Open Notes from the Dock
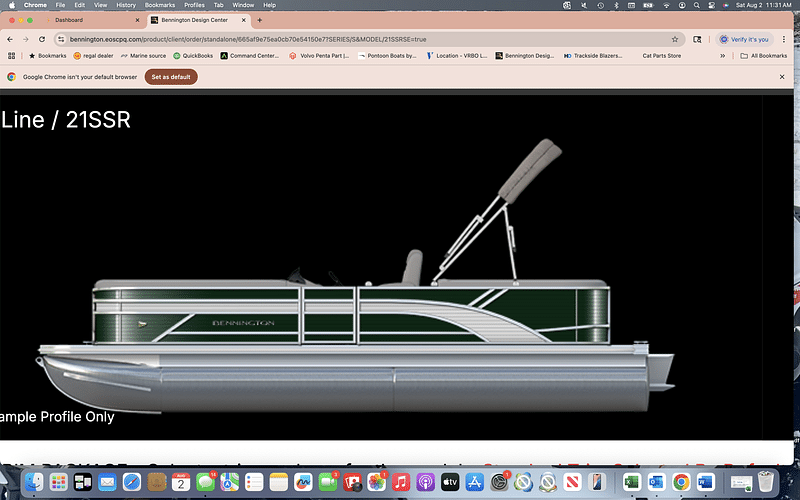Screen dimensions: 800x500 279,482
